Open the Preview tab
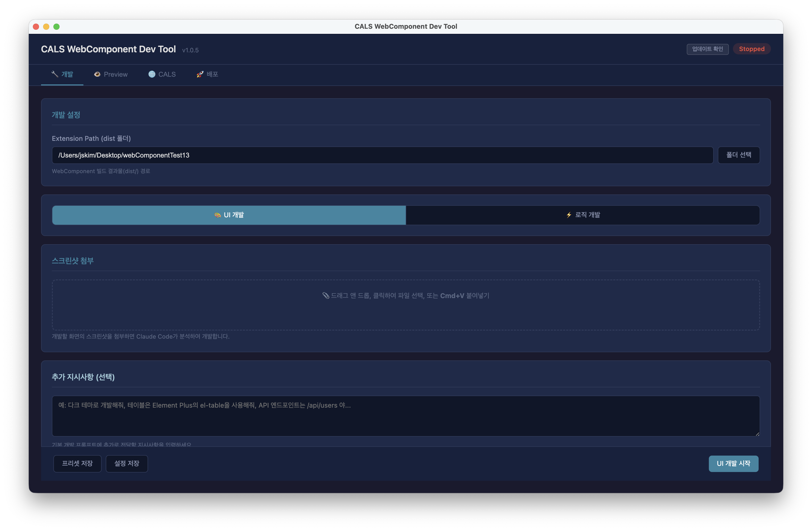The height and width of the screenshot is (531, 812). [x=111, y=74]
